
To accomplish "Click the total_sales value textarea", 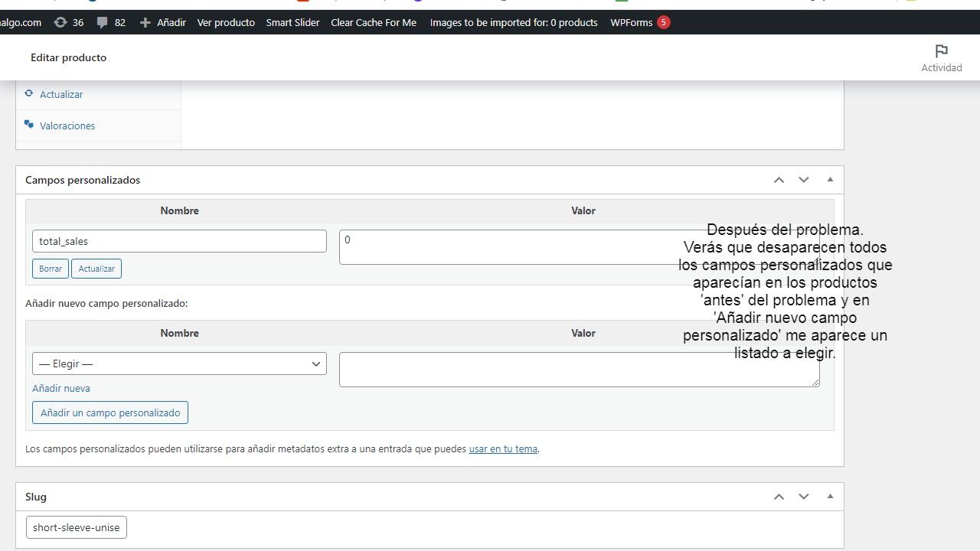I will [579, 247].
